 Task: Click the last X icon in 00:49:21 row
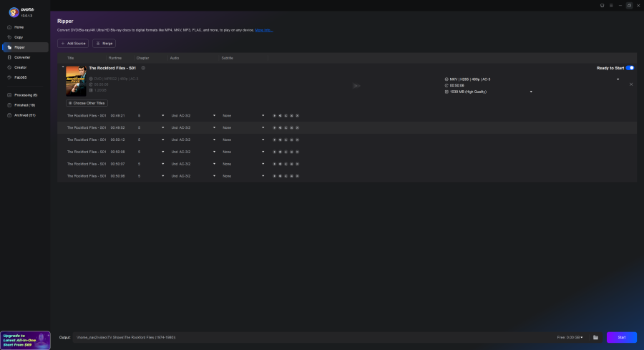[x=298, y=116]
